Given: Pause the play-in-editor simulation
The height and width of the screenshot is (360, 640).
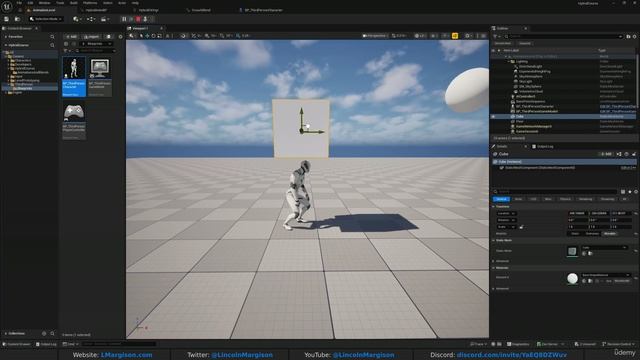Looking at the screenshot, I should point(124,19).
